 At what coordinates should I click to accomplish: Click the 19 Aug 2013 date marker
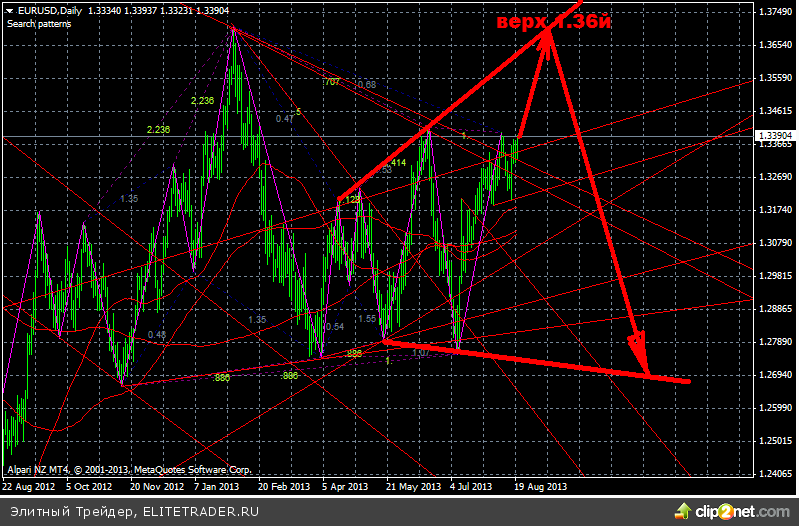click(x=542, y=487)
